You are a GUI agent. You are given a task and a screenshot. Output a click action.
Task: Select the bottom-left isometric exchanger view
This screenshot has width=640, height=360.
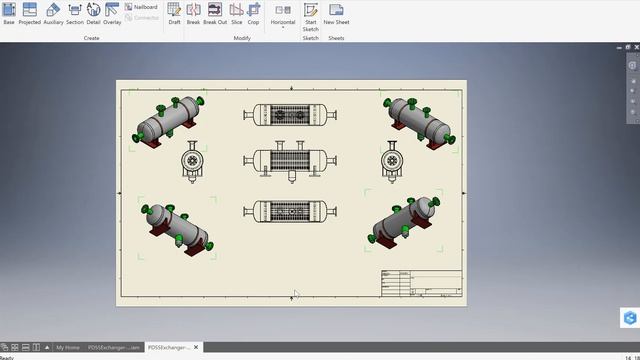pos(177,229)
